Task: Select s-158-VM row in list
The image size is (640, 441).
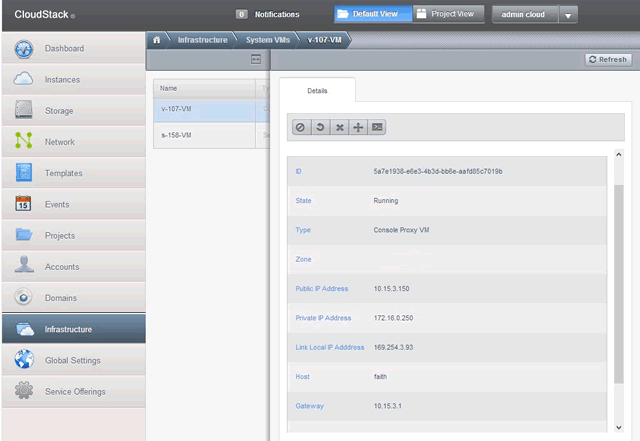Action: click(x=211, y=135)
